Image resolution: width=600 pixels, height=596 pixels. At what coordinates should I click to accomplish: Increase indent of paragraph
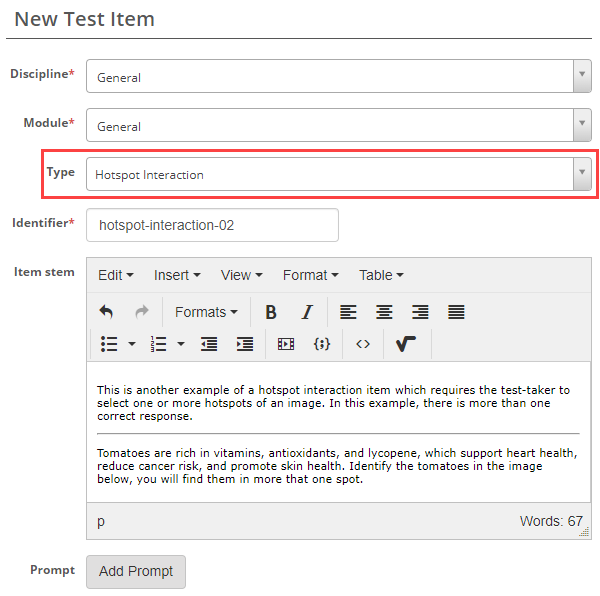tap(245, 344)
